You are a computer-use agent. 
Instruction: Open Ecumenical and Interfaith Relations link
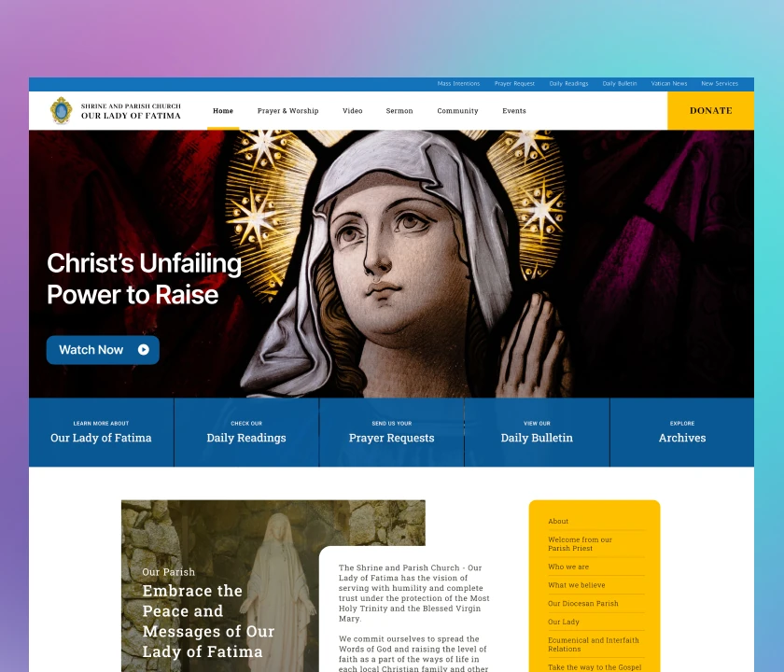(594, 645)
